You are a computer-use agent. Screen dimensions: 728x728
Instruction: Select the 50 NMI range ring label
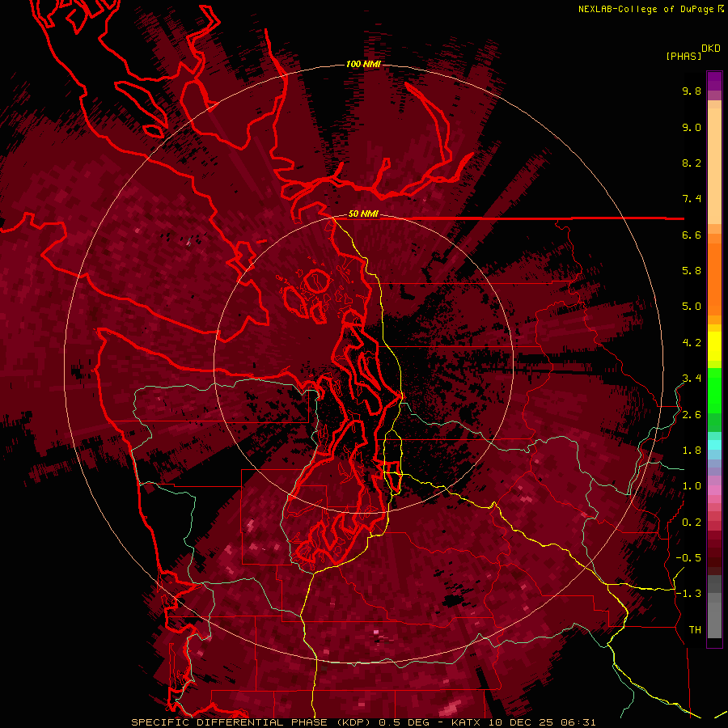coord(363,214)
